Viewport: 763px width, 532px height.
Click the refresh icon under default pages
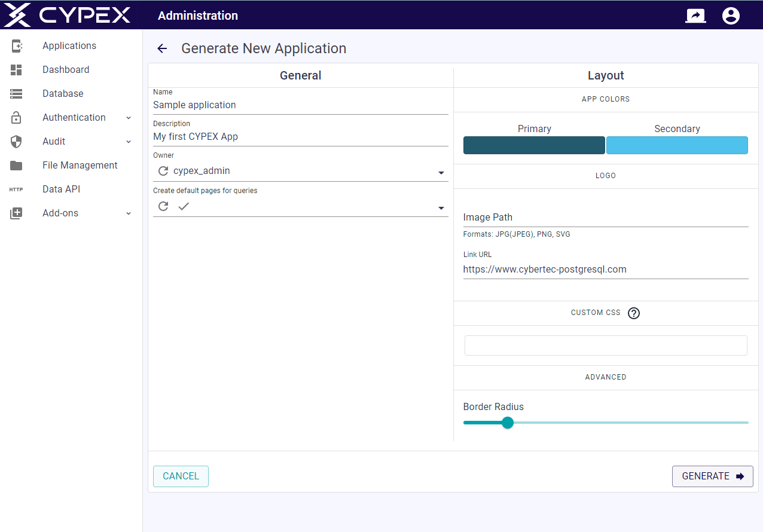(163, 206)
